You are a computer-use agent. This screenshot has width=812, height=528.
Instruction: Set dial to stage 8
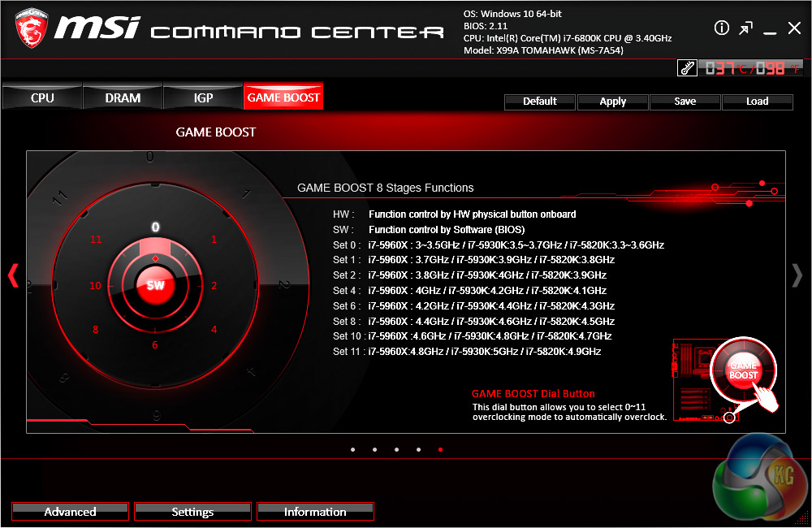pyautogui.click(x=95, y=330)
